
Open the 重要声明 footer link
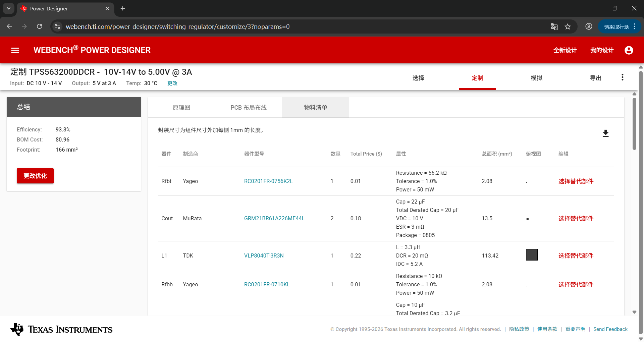point(576,329)
